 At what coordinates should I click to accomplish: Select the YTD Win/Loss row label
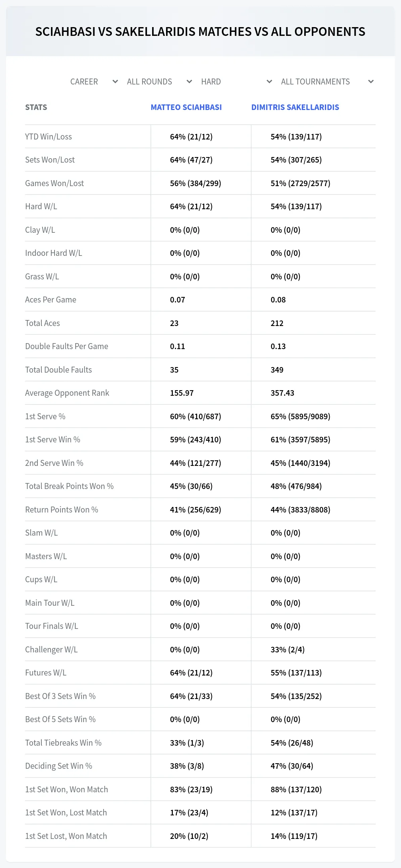[x=49, y=137]
